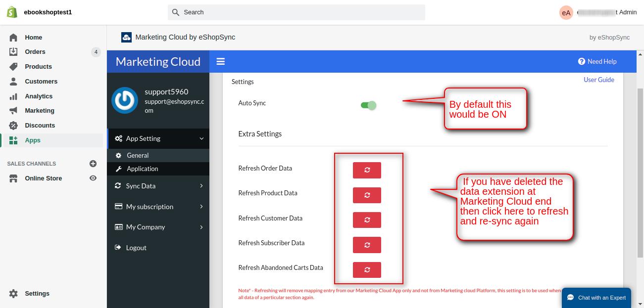Click the Application wrench icon
The width and height of the screenshot is (644, 308).
(118, 169)
